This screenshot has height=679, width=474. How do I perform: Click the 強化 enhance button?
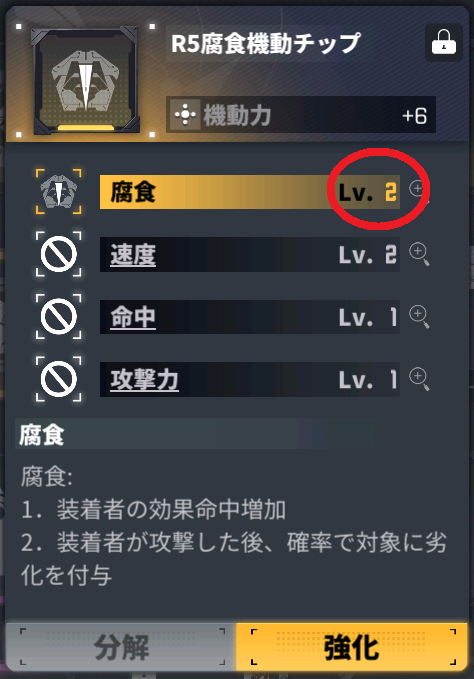(x=352, y=647)
